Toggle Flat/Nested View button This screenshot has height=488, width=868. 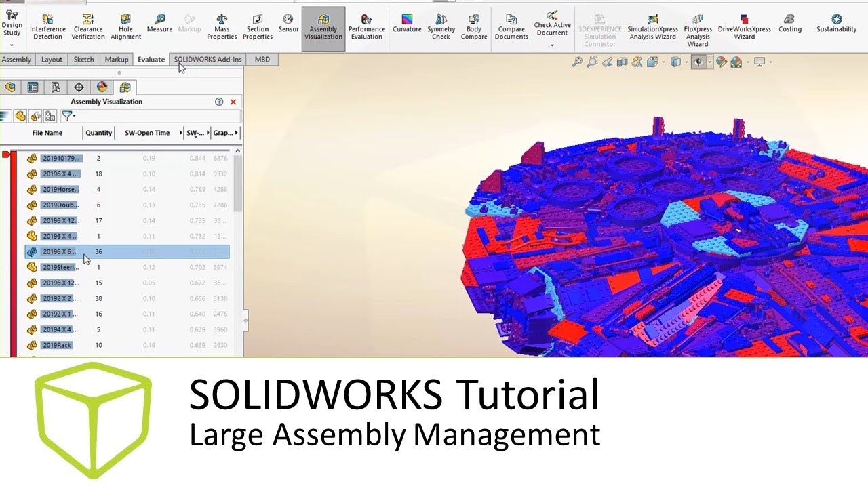pyautogui.click(x=20, y=117)
